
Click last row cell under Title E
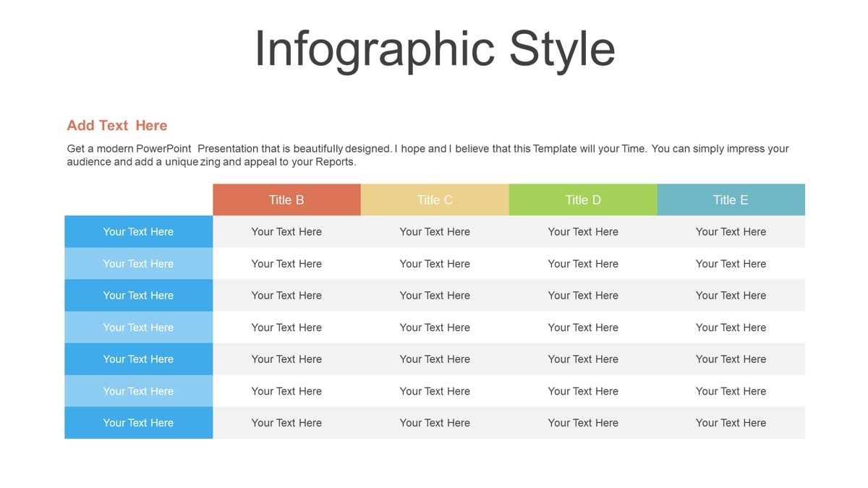(731, 422)
